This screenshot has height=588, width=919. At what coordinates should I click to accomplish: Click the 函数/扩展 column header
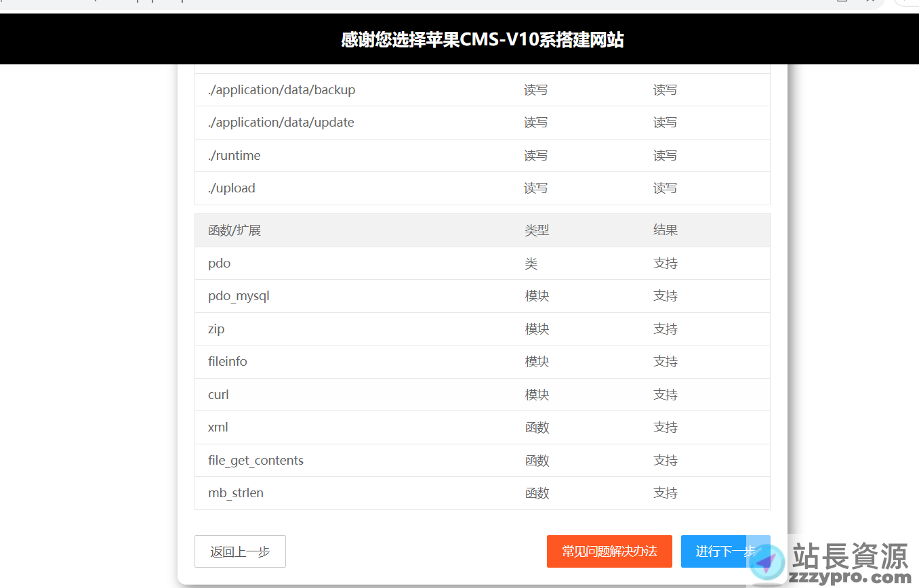pos(234,230)
